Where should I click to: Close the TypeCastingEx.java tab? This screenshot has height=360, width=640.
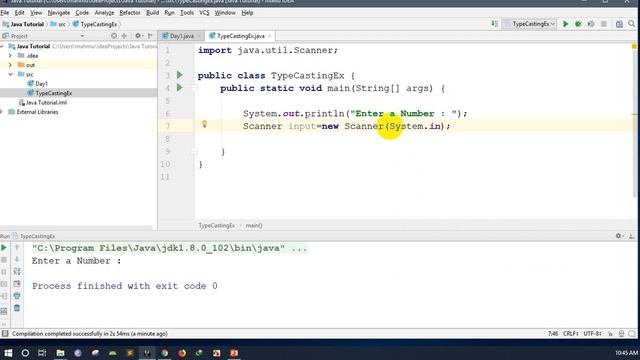269,36
